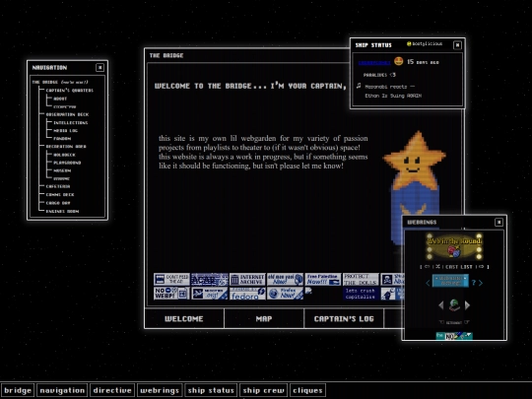The height and width of the screenshot is (399, 532).
Task: Switch to the Map tab
Action: pyautogui.click(x=264, y=318)
